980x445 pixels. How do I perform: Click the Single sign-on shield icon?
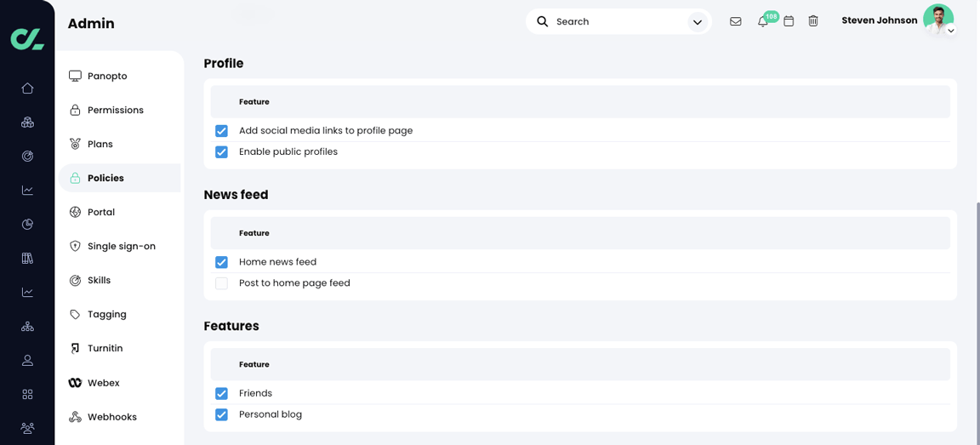tap(75, 246)
